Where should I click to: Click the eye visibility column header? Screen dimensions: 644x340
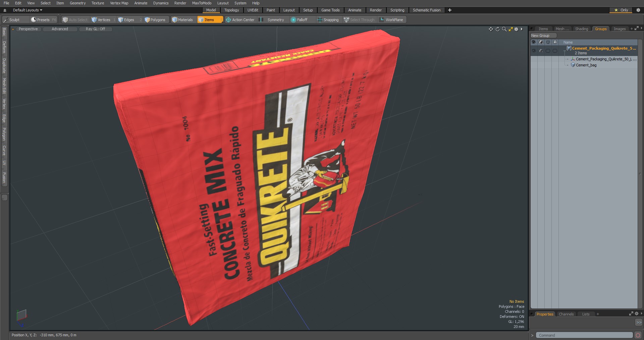(x=534, y=42)
